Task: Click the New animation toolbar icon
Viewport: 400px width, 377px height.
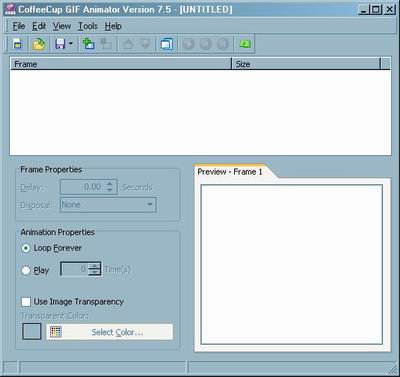Action: [x=18, y=44]
